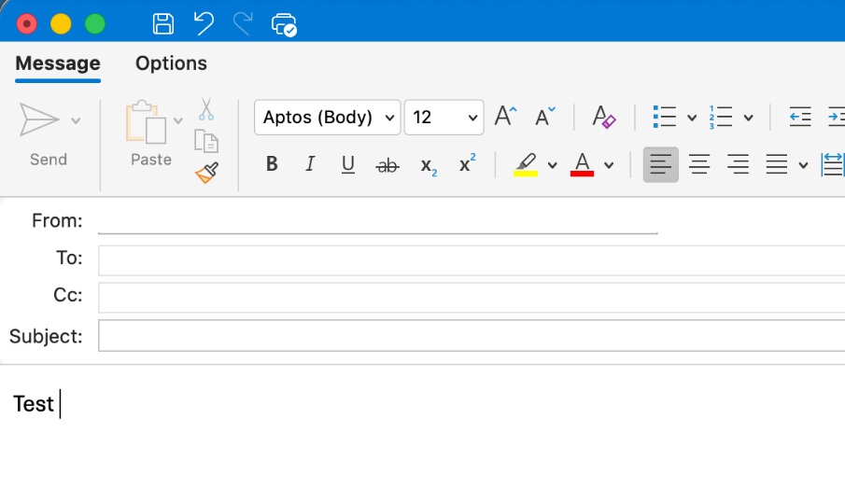Open the Options tab

[171, 63]
